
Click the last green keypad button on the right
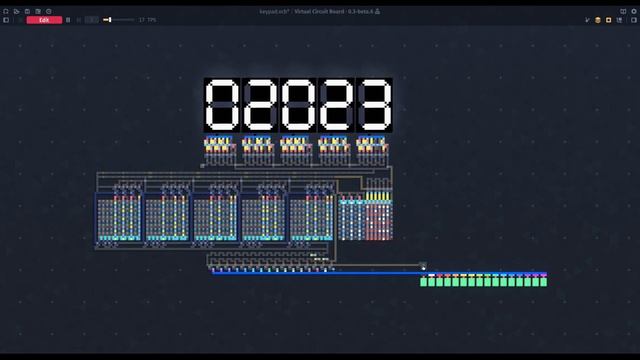tap(544, 282)
